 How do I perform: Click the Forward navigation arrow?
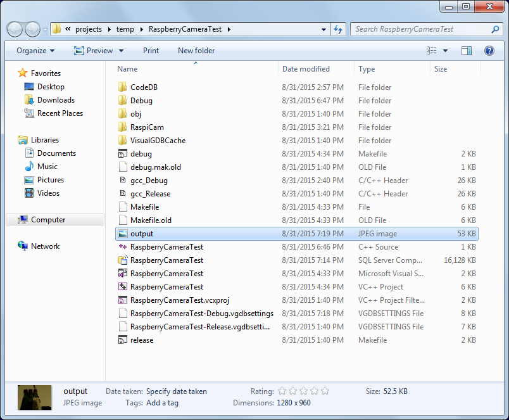(x=32, y=30)
